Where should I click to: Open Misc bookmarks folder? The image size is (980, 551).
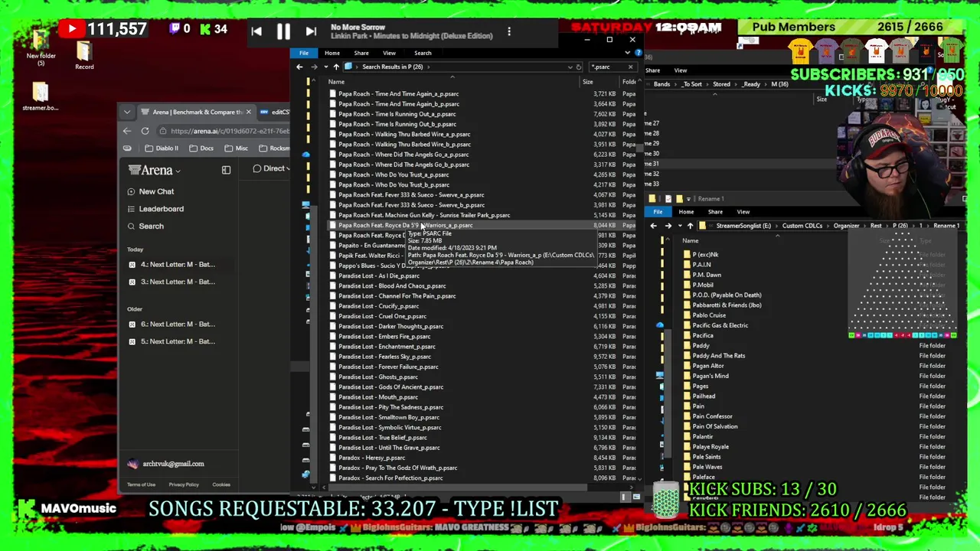point(237,148)
